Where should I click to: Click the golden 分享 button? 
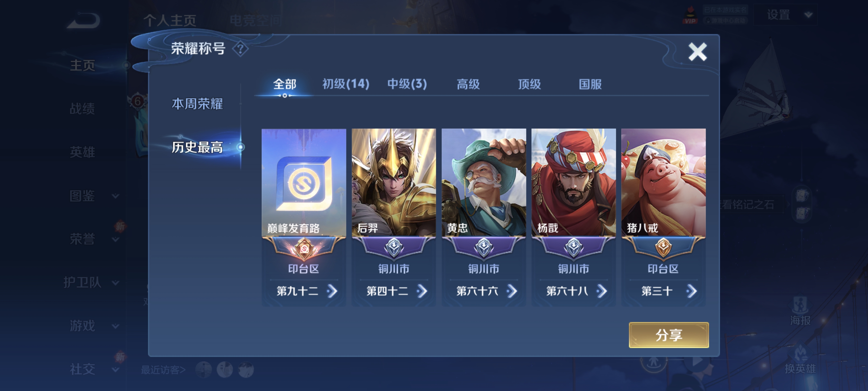coord(669,335)
